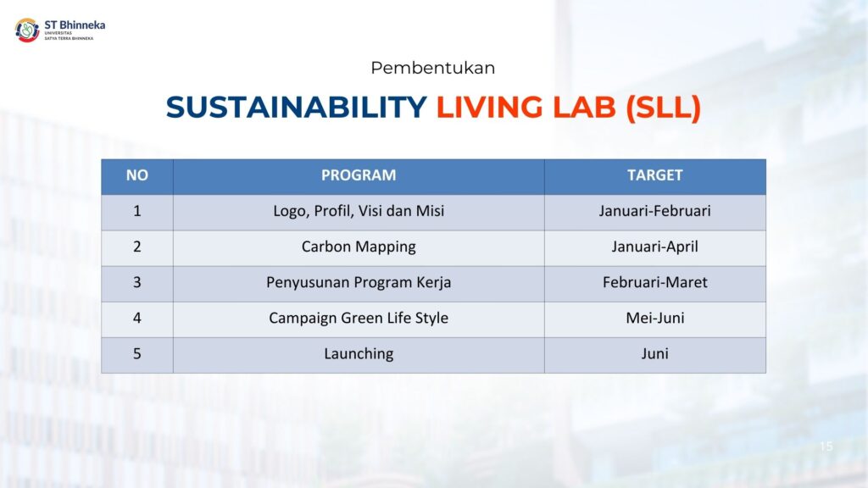
Task: Click the Logo, Profil, Visi dan Misi cell
Action: [359, 211]
